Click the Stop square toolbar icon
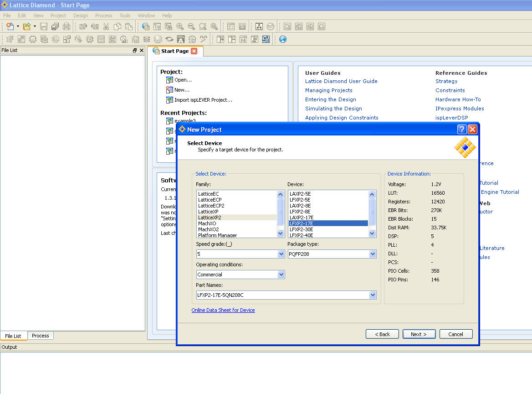Viewport: 532px width, 394px height. 322,26
